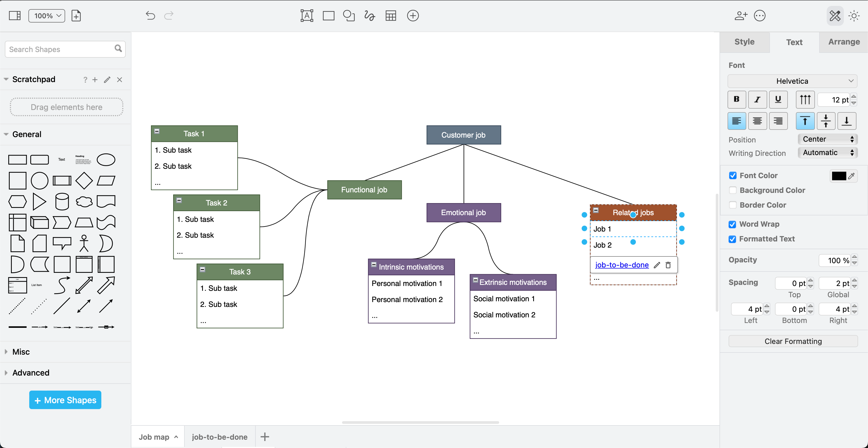Toggle Font Color checkbox

pos(733,175)
